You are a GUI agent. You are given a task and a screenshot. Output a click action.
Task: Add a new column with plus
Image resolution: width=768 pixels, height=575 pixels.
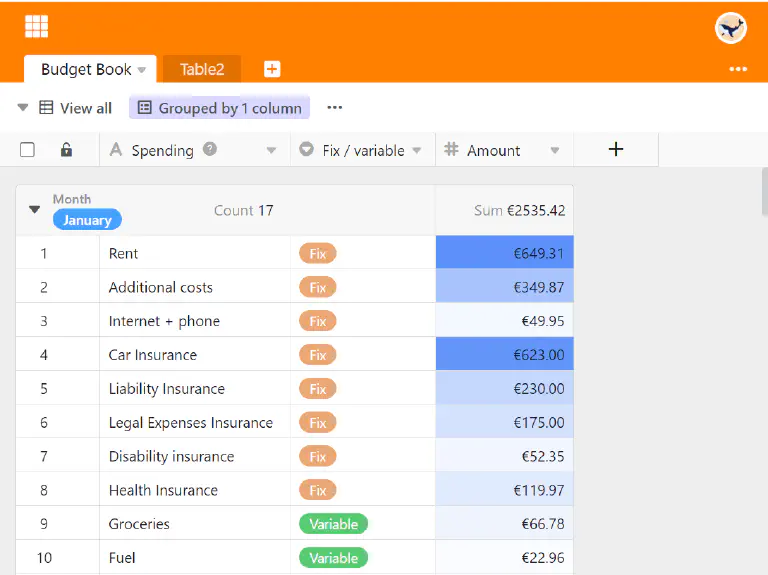[616, 149]
